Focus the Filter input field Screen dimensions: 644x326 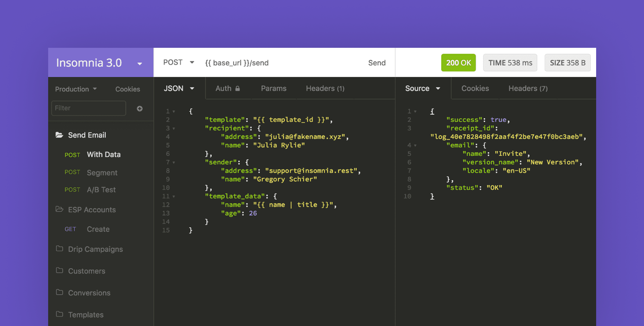tap(88, 108)
